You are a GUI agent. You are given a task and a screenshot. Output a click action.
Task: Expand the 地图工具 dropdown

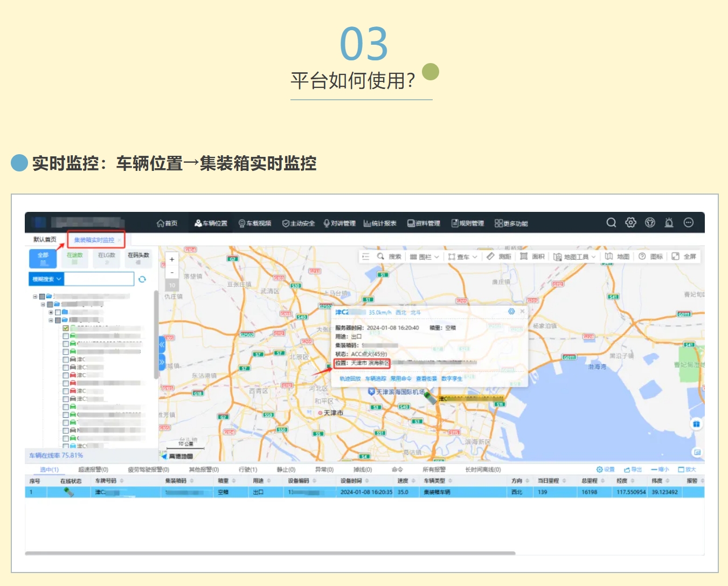click(x=577, y=257)
